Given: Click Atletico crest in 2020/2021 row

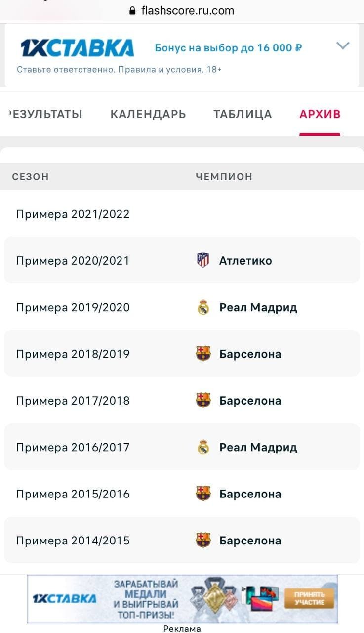Looking at the screenshot, I should pos(203,260).
